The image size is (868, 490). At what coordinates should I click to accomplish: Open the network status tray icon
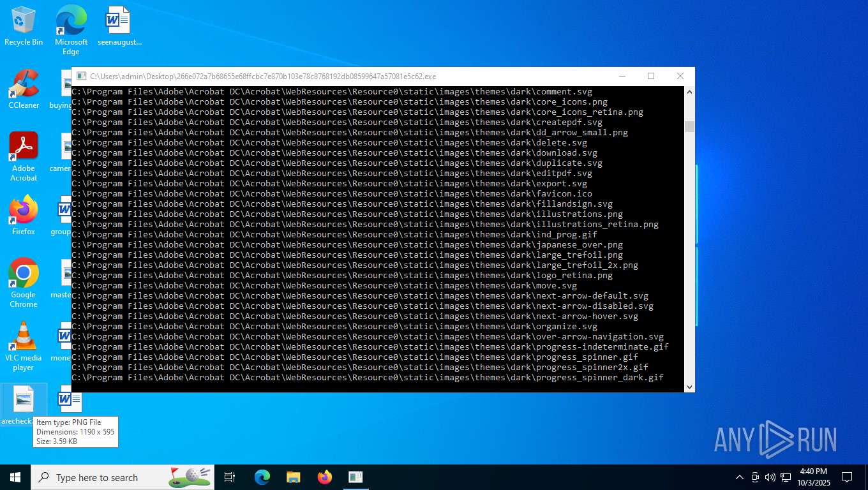[786, 477]
